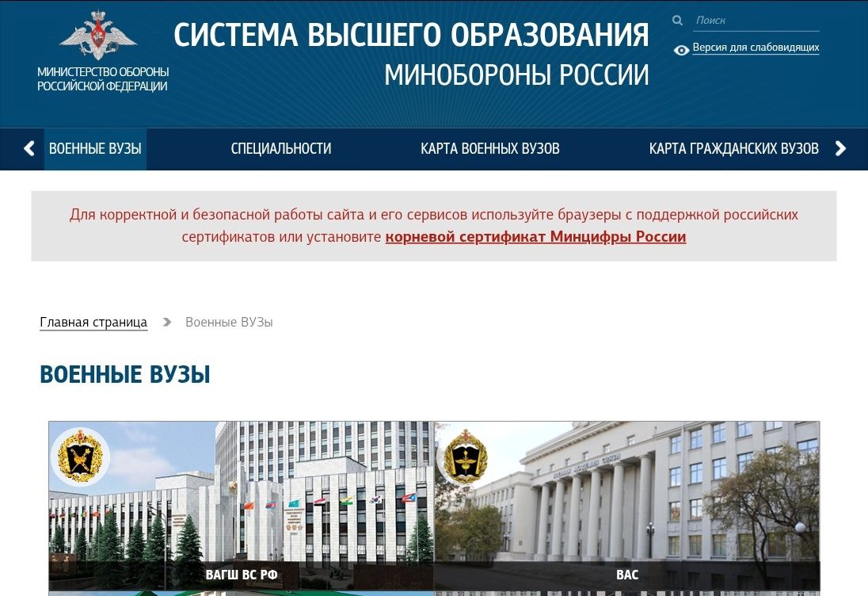Click the СИСТЕМА ВЫСШЕГО ОБРАЗОВАНИЯ site title
Screen dimensions: 868x596
pos(411,35)
